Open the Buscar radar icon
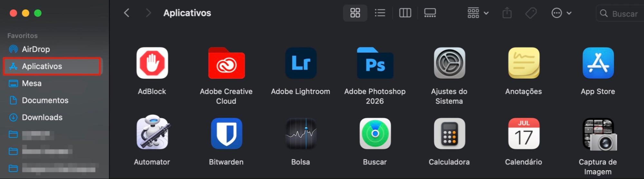 (375, 133)
